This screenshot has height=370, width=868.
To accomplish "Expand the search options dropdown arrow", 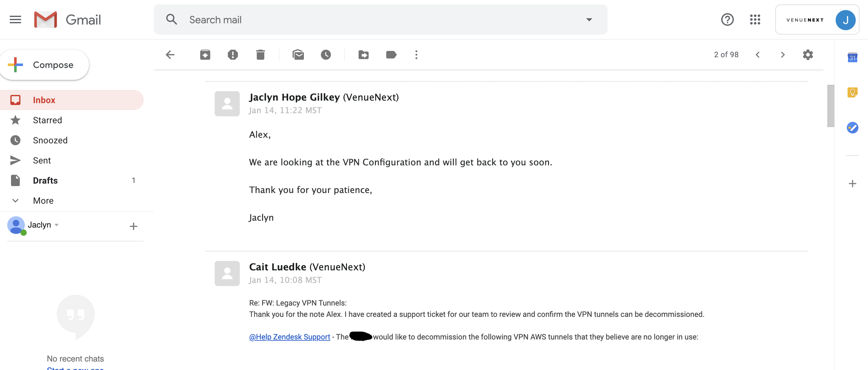I will click(x=589, y=19).
